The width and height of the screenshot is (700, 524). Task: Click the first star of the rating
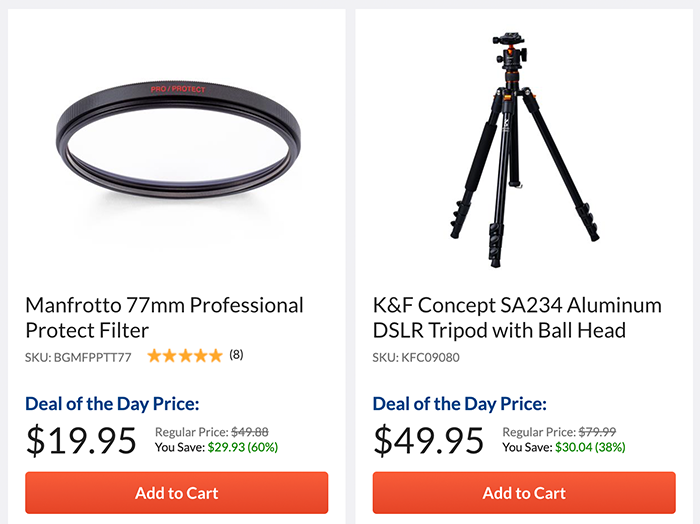(154, 355)
